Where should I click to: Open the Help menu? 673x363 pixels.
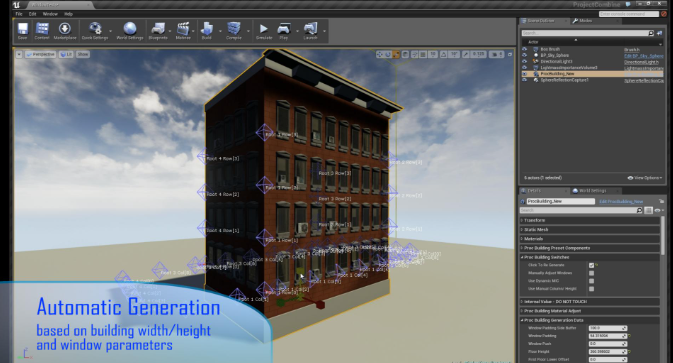pos(69,14)
